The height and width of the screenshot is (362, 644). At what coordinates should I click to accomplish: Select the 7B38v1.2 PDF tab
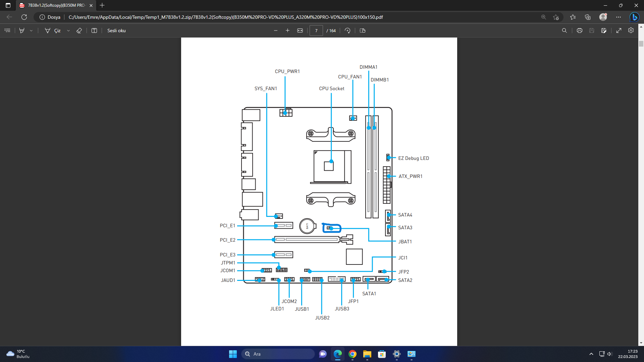[x=56, y=5]
